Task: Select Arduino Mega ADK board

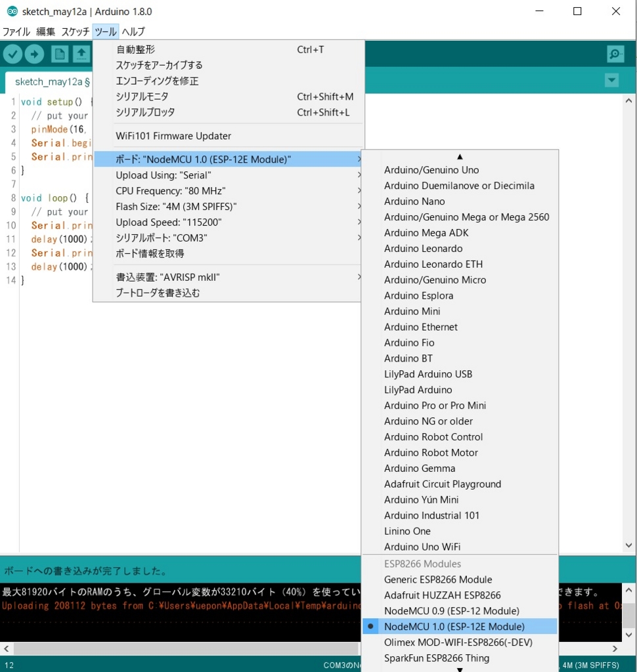Action: [x=460, y=233]
